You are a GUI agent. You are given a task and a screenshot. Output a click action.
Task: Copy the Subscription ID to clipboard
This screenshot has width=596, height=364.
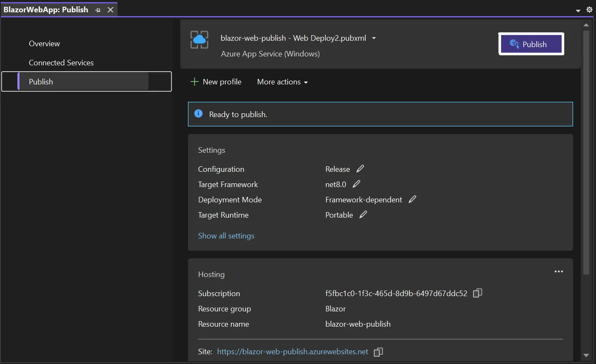point(477,293)
